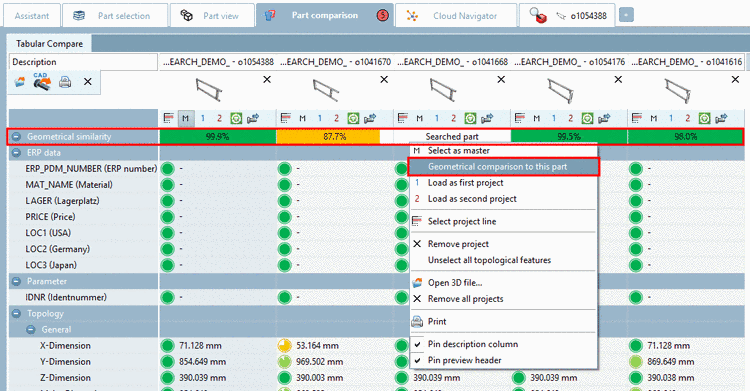Choose Remove all projects menu item
Screen dimensions: 750x391
coord(504,299)
